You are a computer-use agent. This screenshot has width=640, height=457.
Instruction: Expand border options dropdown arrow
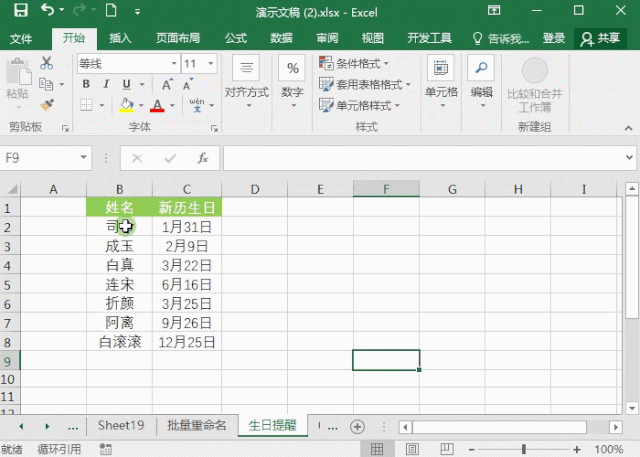(102, 105)
